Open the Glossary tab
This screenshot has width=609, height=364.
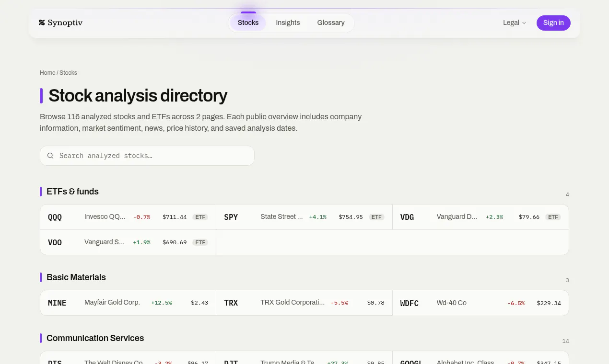click(331, 23)
